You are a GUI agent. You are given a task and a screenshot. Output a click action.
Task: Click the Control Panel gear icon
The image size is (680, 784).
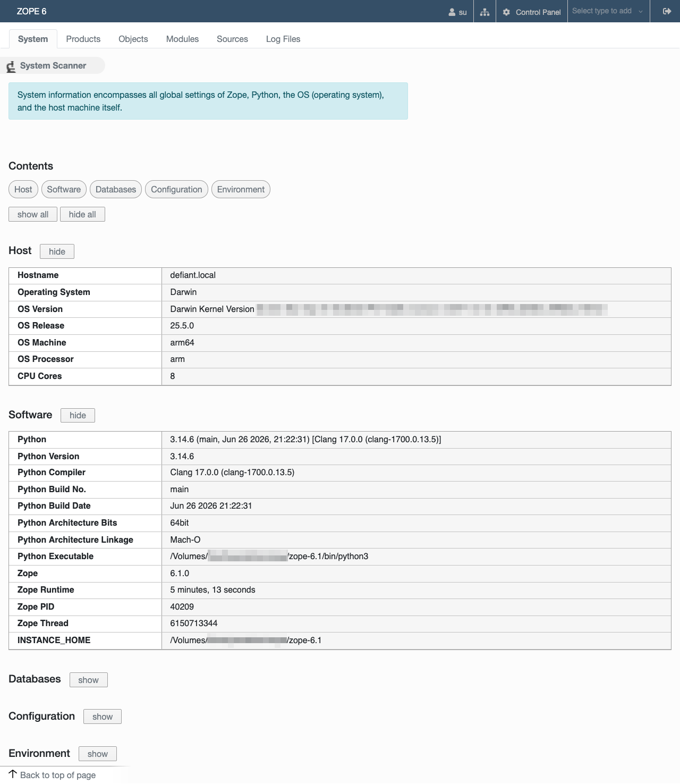(506, 12)
